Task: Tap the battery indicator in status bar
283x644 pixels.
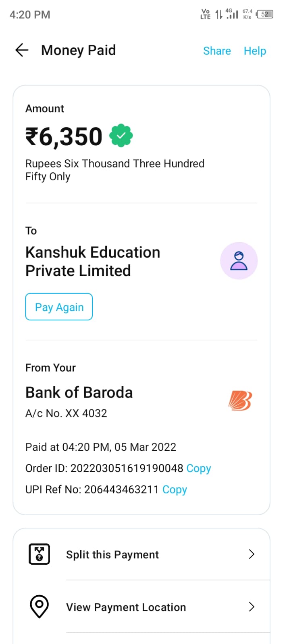Action: pos(265,14)
